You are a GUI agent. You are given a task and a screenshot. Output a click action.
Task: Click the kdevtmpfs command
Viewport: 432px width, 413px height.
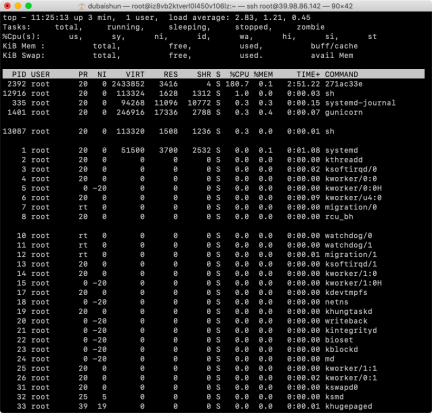point(346,293)
